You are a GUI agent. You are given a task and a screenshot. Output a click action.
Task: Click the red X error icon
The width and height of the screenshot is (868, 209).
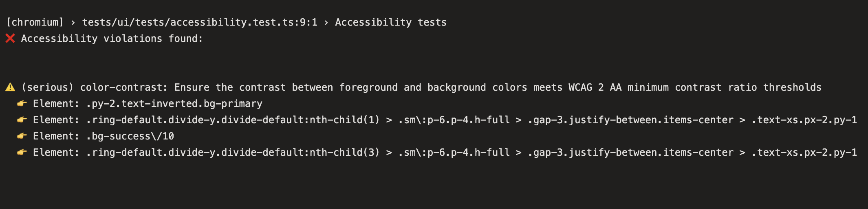[10, 38]
